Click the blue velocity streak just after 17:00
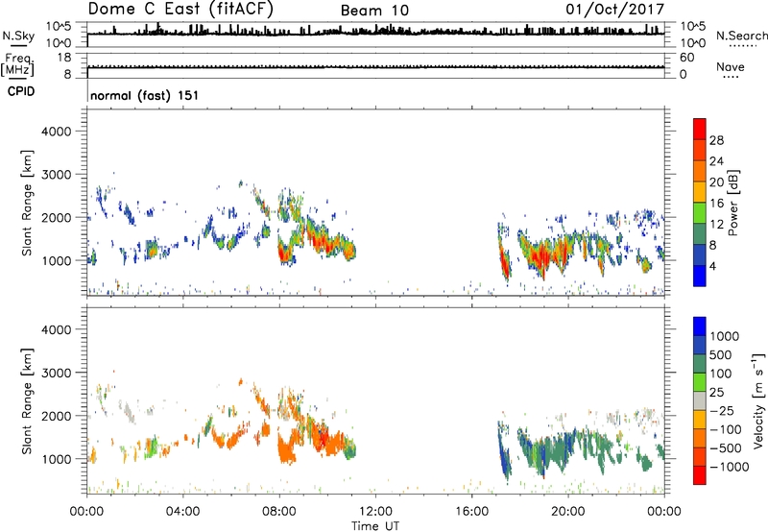Screen dimensions: 768x532 (x=503, y=453)
